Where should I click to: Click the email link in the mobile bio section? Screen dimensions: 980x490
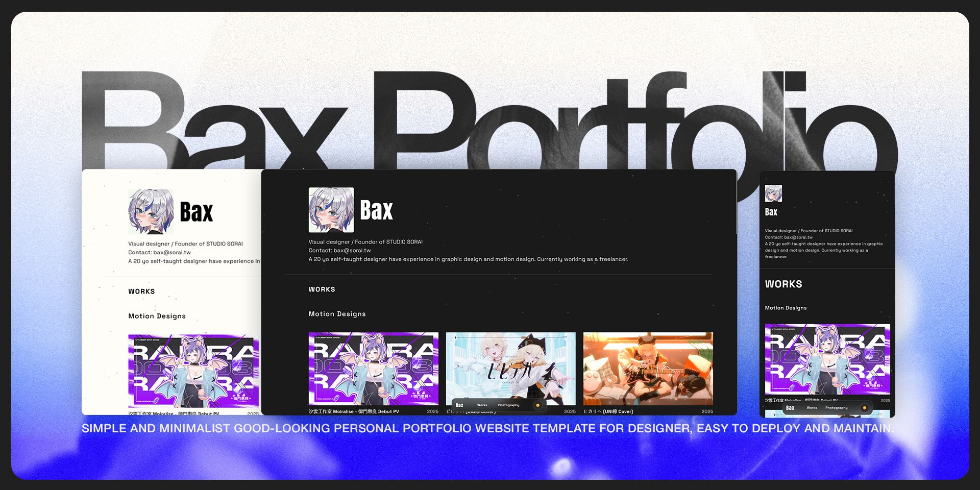[798, 237]
